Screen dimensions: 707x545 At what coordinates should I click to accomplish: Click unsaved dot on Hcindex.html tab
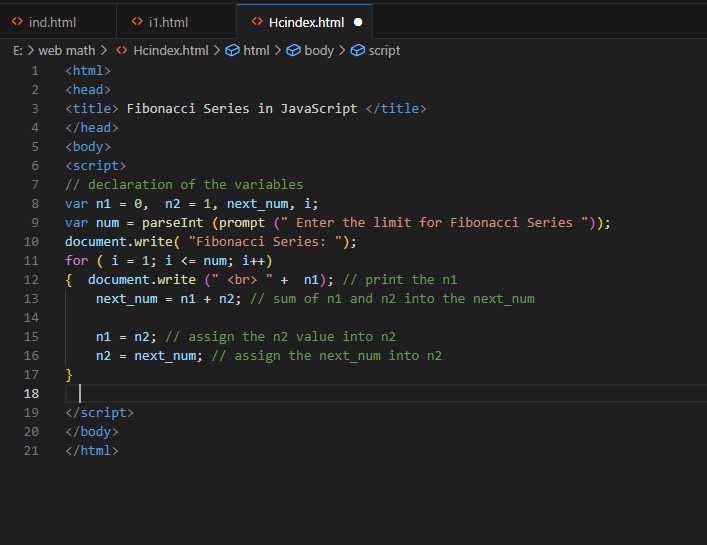pyautogui.click(x=358, y=22)
